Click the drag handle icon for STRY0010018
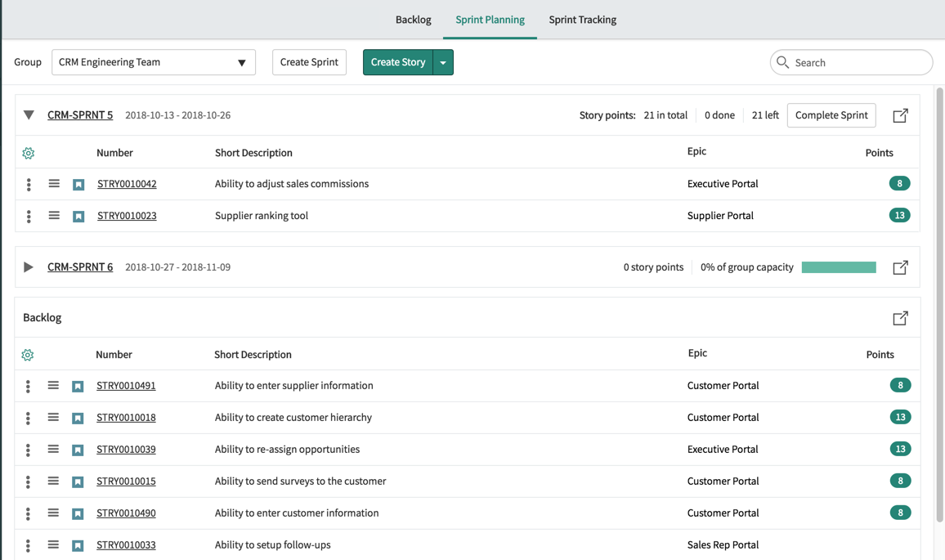The height and width of the screenshot is (560, 945). click(54, 417)
